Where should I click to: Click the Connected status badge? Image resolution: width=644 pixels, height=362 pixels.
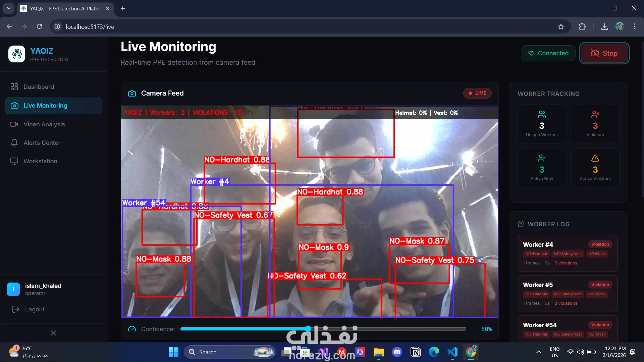[x=548, y=53]
